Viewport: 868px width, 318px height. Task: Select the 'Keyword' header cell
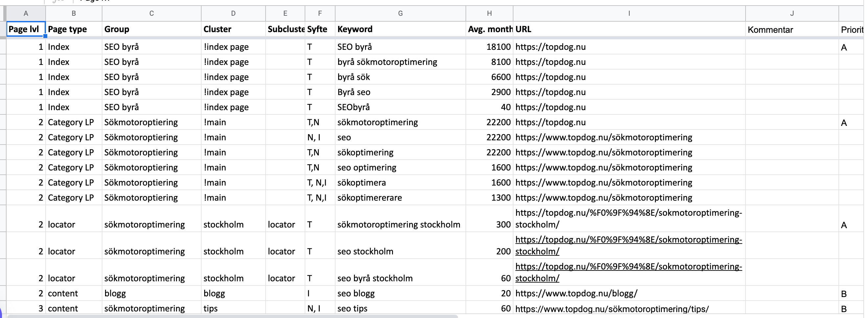(400, 29)
